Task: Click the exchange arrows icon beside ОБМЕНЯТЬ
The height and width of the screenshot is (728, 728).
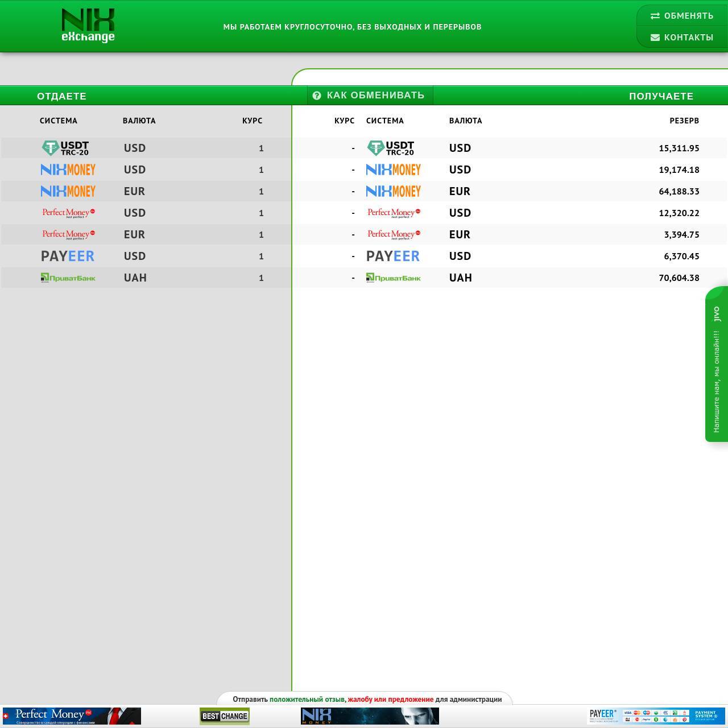Action: tap(655, 16)
